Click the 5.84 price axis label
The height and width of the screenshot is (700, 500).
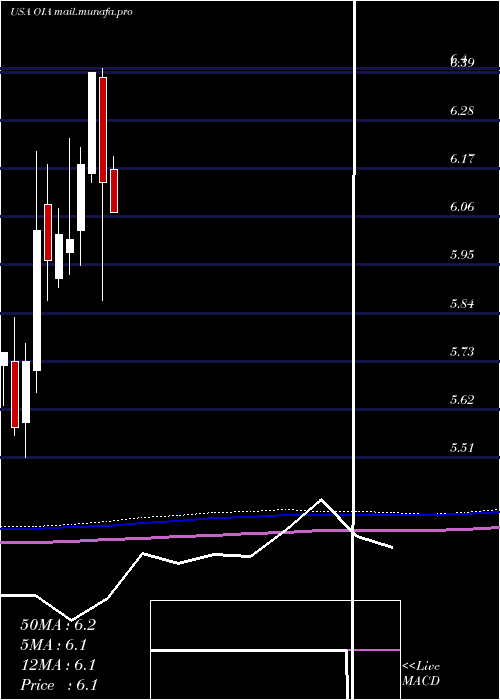(462, 304)
